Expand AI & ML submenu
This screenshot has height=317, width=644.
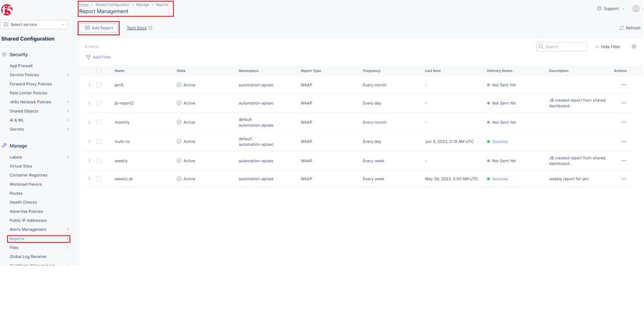39,120
